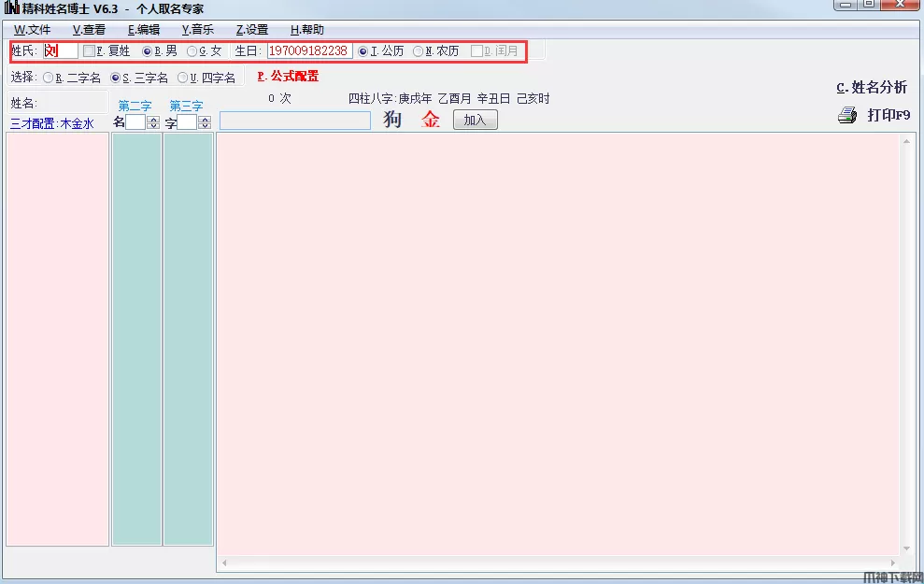Increase the 名 second-character stroke stepper
The image size is (924, 584).
pyautogui.click(x=153, y=119)
